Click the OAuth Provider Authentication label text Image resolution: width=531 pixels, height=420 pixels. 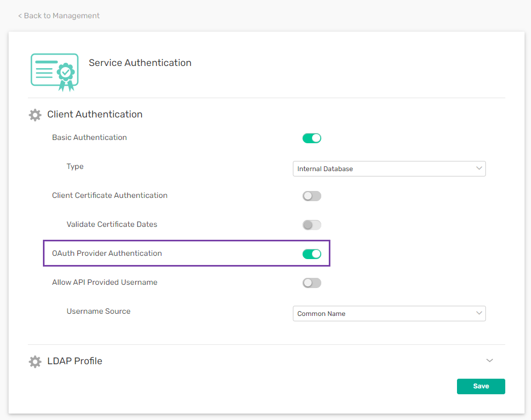point(107,254)
